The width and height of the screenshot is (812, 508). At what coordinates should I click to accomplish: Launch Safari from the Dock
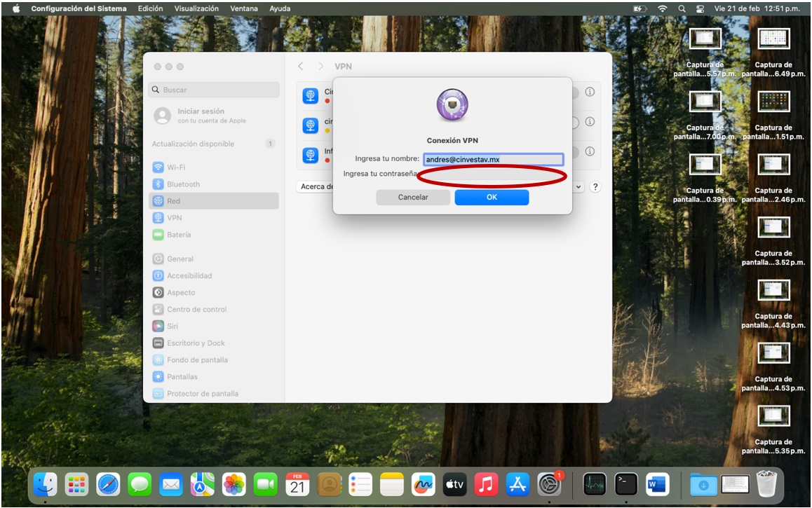(x=108, y=484)
